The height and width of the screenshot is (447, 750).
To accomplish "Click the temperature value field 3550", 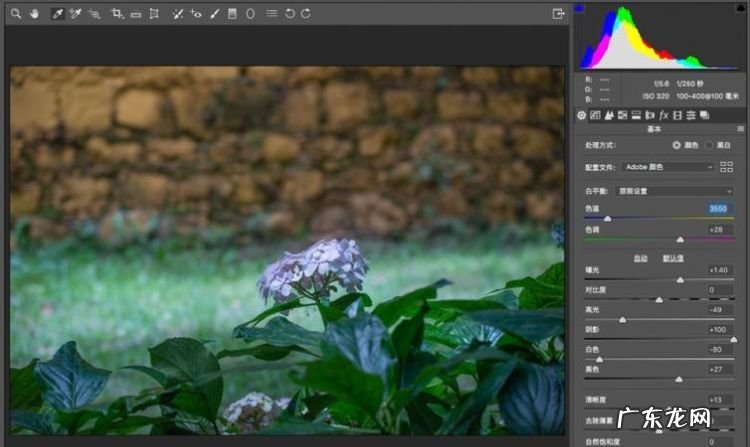I will pyautogui.click(x=719, y=208).
